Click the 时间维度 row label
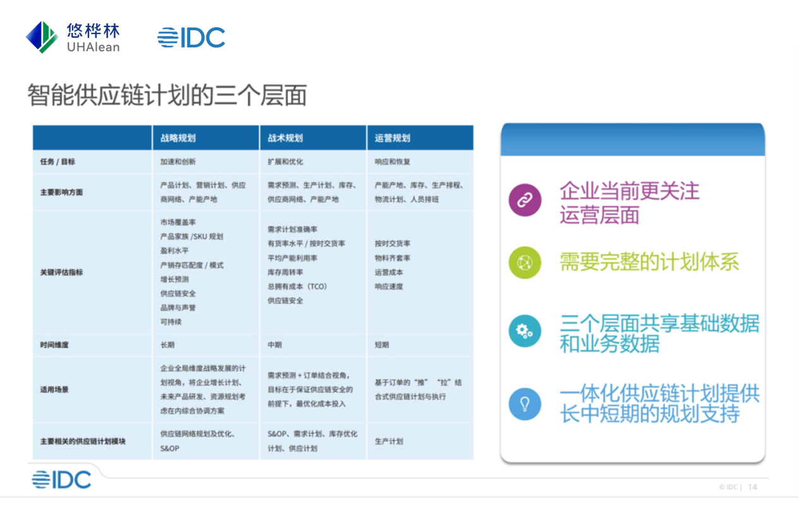The width and height of the screenshot is (799, 532). click(x=54, y=345)
